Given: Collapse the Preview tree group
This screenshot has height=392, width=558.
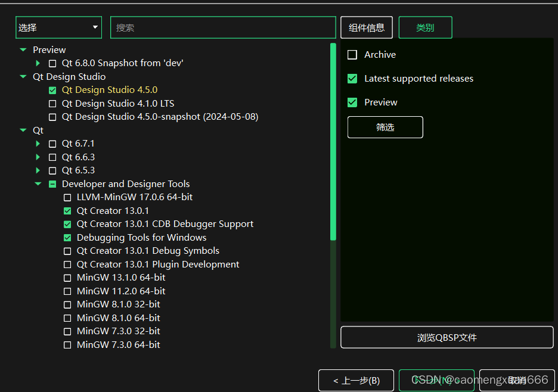Looking at the screenshot, I should (x=23, y=50).
